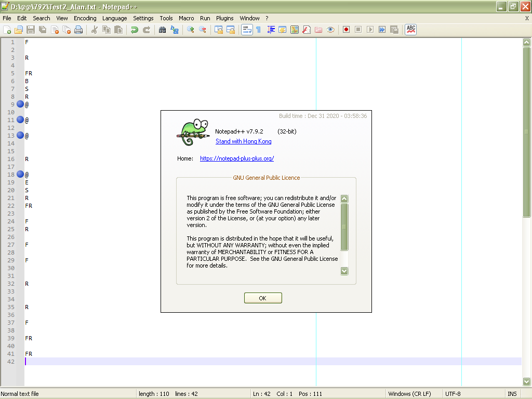Image resolution: width=532 pixels, height=399 pixels.
Task: Click Run Macro Multiple Times icon
Action: click(x=382, y=30)
